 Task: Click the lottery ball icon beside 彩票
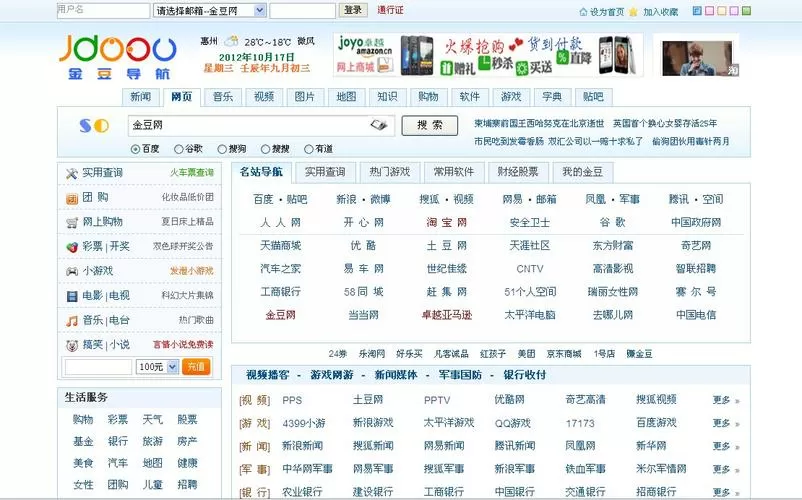pyautogui.click(x=72, y=247)
